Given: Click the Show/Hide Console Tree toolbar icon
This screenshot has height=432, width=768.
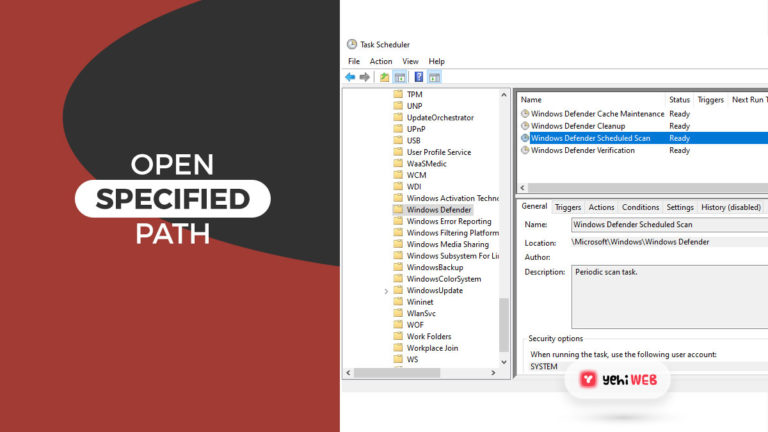Looking at the screenshot, I should [x=400, y=77].
